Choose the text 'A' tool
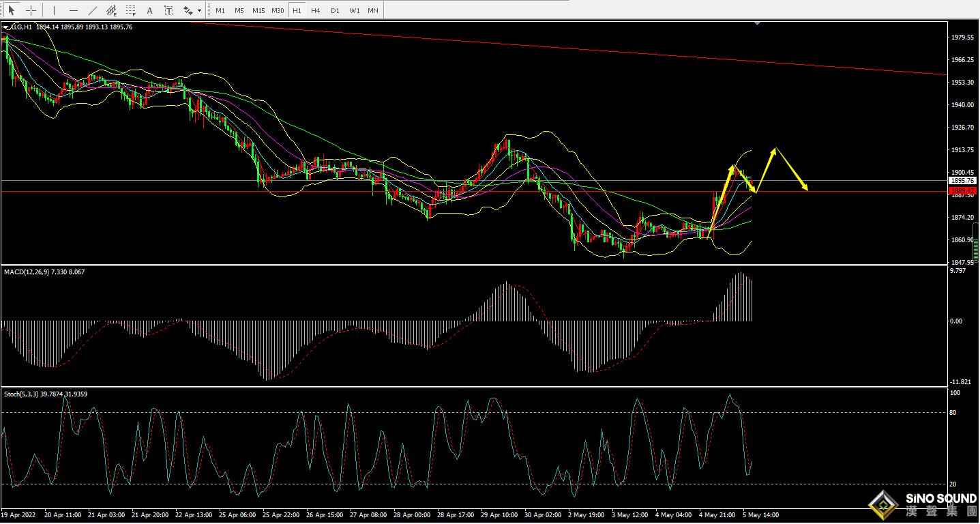980x524 pixels. [150, 10]
